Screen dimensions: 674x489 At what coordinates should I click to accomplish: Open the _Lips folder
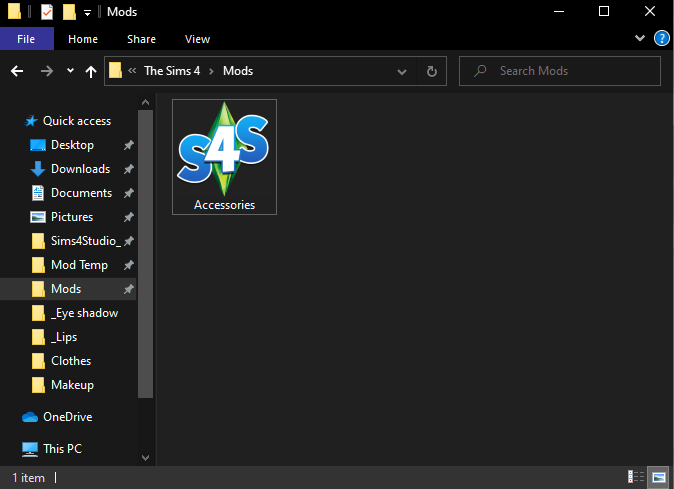coord(64,337)
